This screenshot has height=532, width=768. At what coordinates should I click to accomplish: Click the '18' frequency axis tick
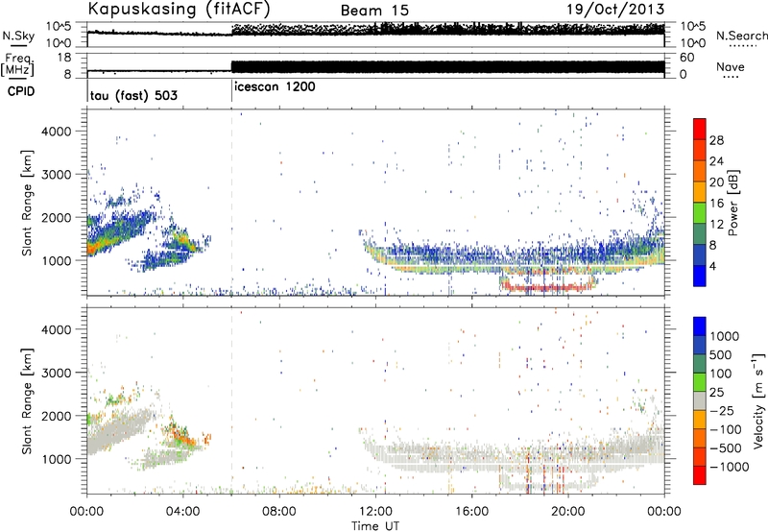tap(64, 58)
